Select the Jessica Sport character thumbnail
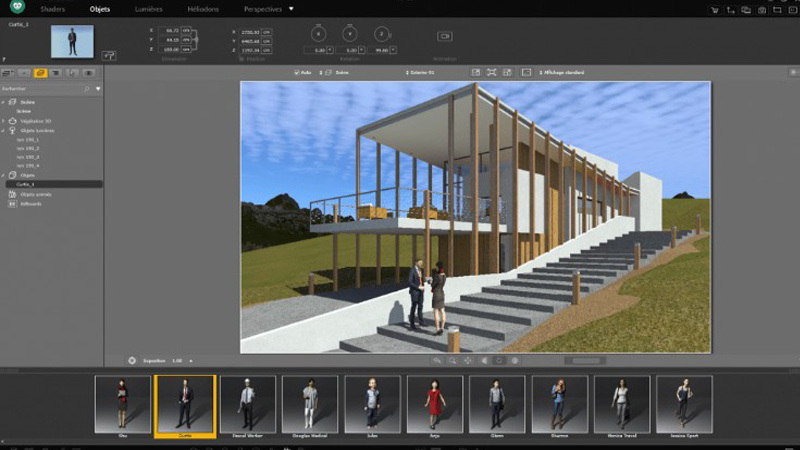Image resolution: width=800 pixels, height=450 pixels. pos(684,407)
